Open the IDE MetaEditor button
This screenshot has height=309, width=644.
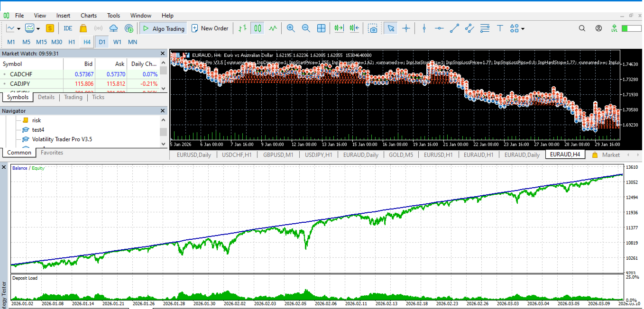pyautogui.click(x=68, y=28)
